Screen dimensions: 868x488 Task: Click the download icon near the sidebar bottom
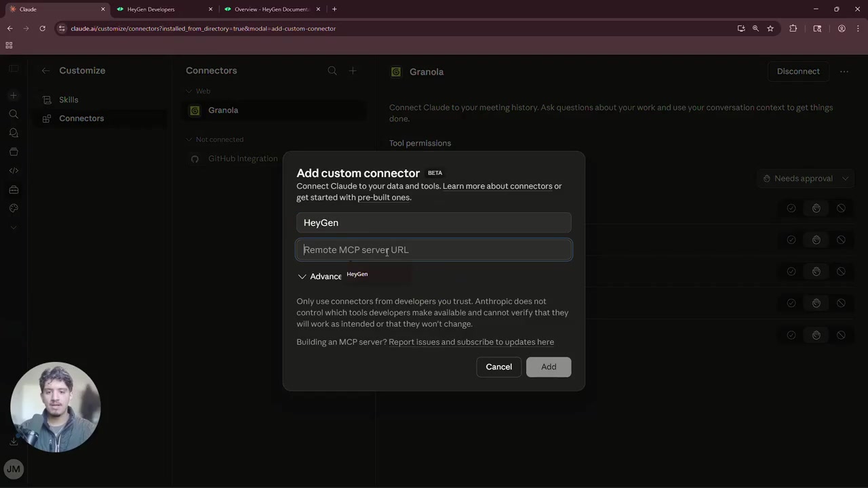14,441
